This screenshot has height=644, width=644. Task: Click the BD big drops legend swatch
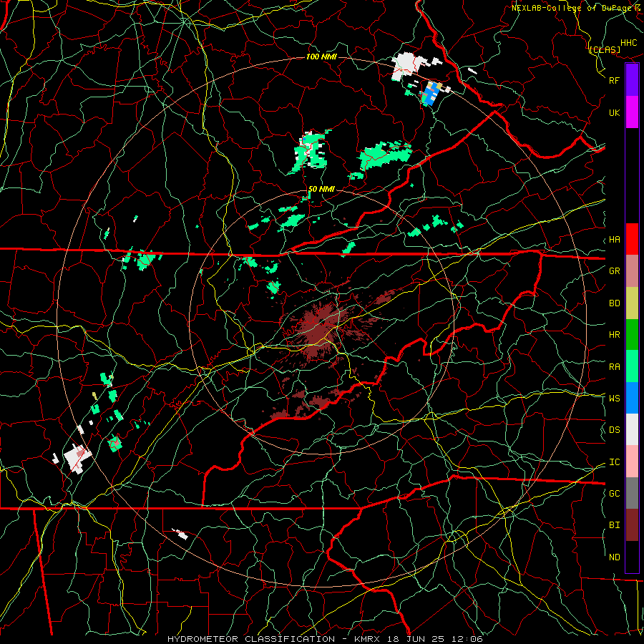tap(632, 303)
